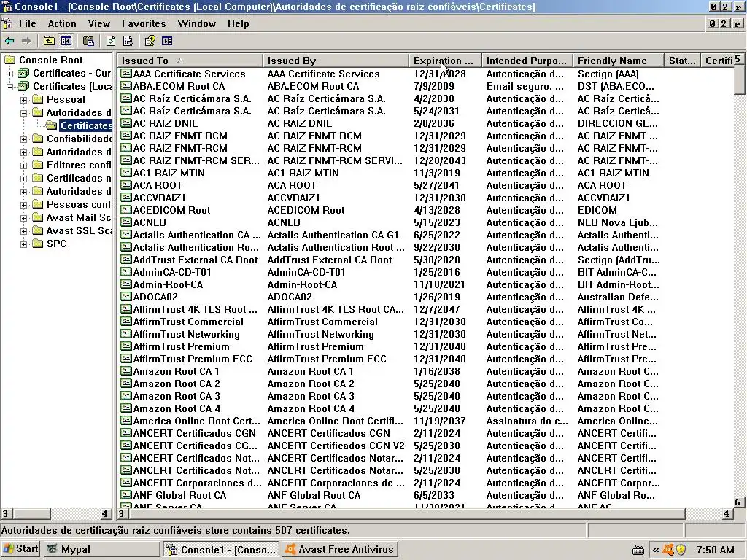Screen dimensions: 747x560
Task: Open the Action menu
Action: (62, 23)
